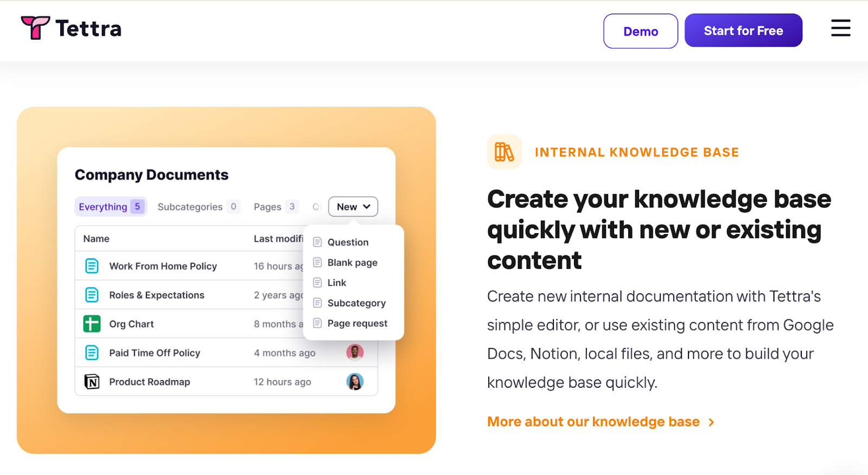Click the green Org Chart sheet icon
The image size is (868, 475).
[92, 324]
